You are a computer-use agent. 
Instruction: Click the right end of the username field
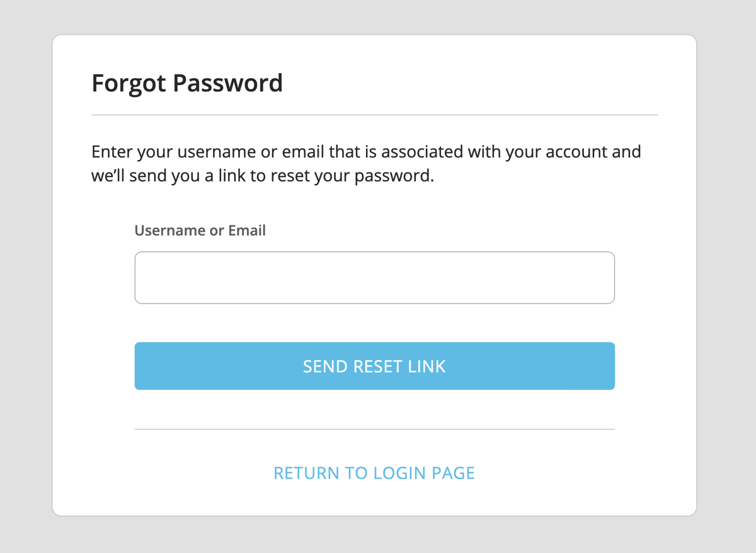click(x=605, y=278)
